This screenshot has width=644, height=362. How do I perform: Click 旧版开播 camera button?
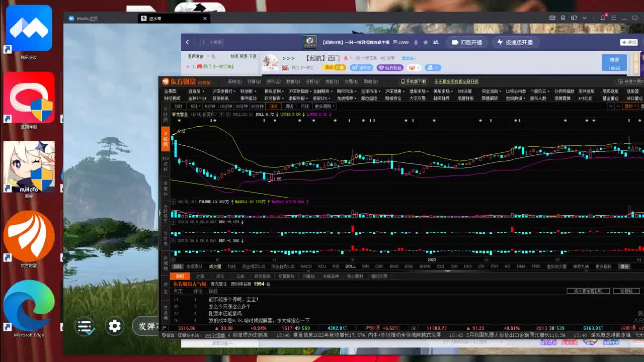point(467,42)
